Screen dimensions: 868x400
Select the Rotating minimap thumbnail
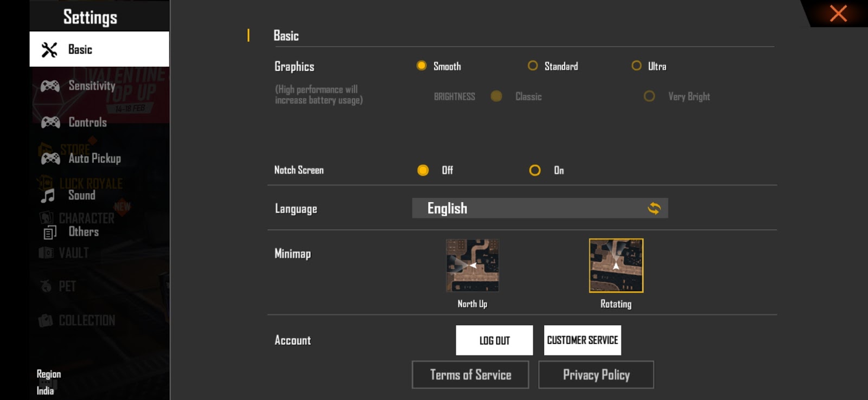pyautogui.click(x=616, y=266)
